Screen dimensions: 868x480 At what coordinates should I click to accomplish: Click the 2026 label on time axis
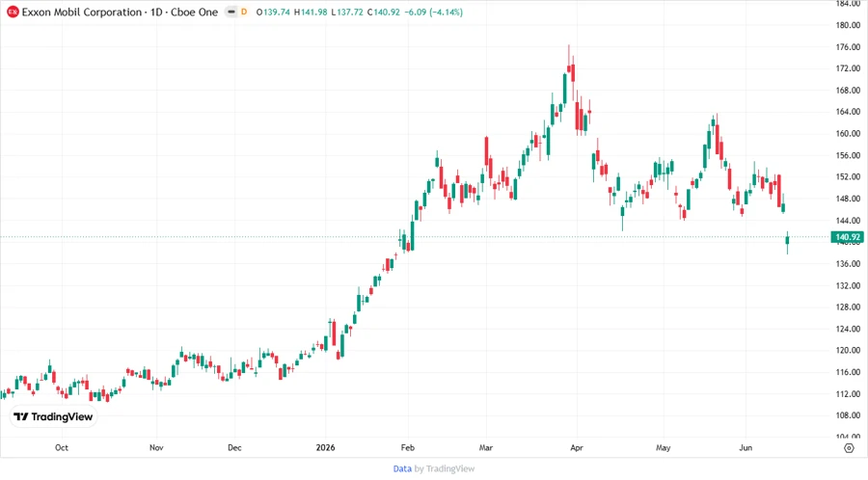click(326, 447)
